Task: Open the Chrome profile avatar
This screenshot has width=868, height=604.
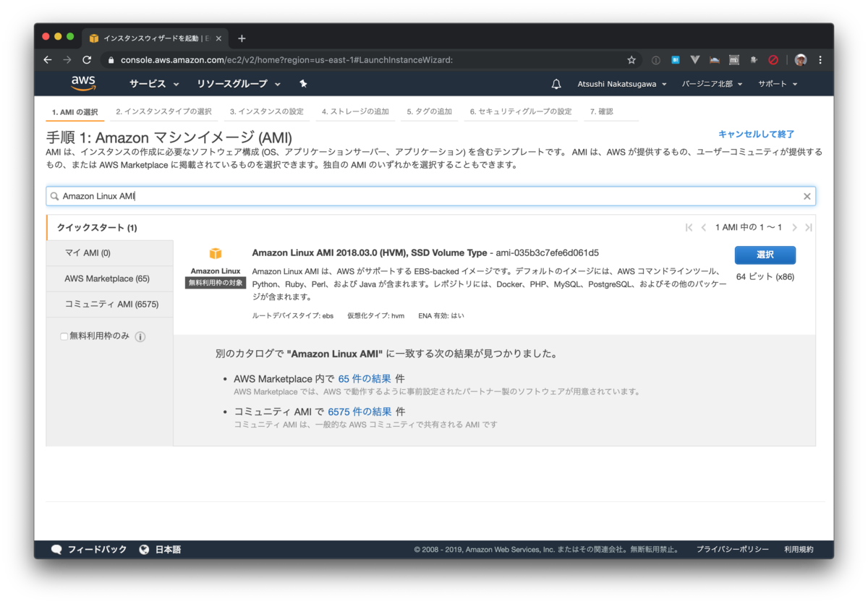Action: click(x=801, y=60)
